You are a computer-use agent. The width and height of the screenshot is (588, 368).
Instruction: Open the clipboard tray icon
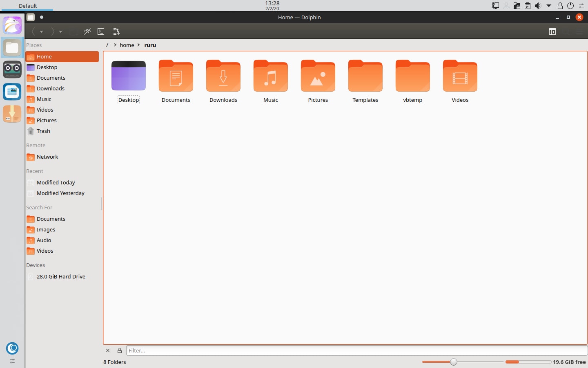pos(528,6)
